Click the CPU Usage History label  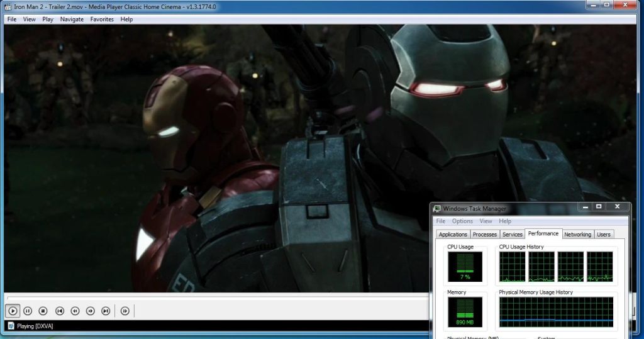(521, 247)
